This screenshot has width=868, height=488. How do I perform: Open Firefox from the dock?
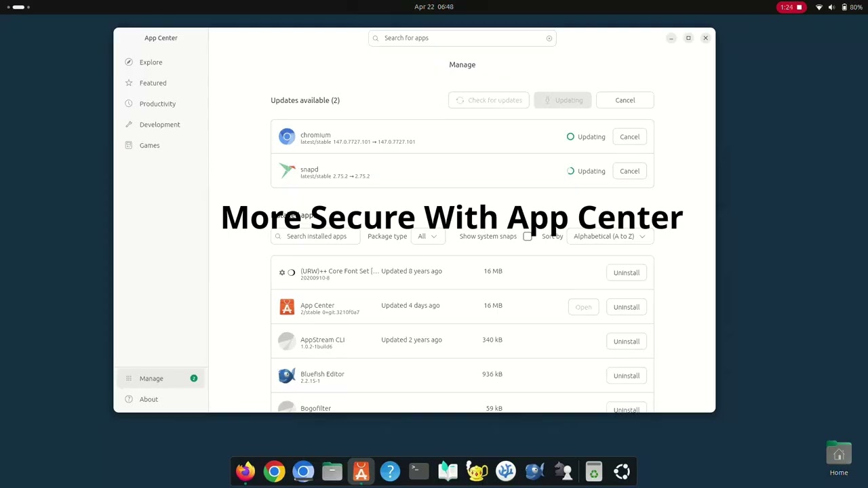click(245, 471)
